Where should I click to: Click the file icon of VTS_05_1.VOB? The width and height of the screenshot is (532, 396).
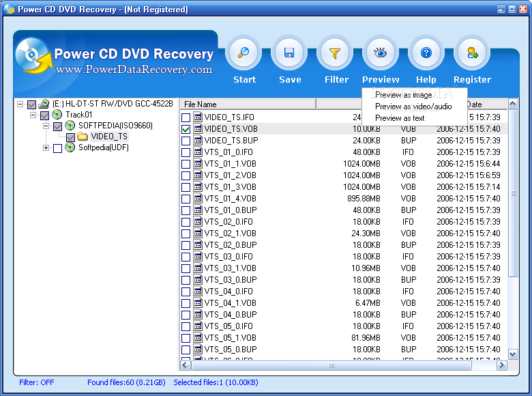pos(198,337)
